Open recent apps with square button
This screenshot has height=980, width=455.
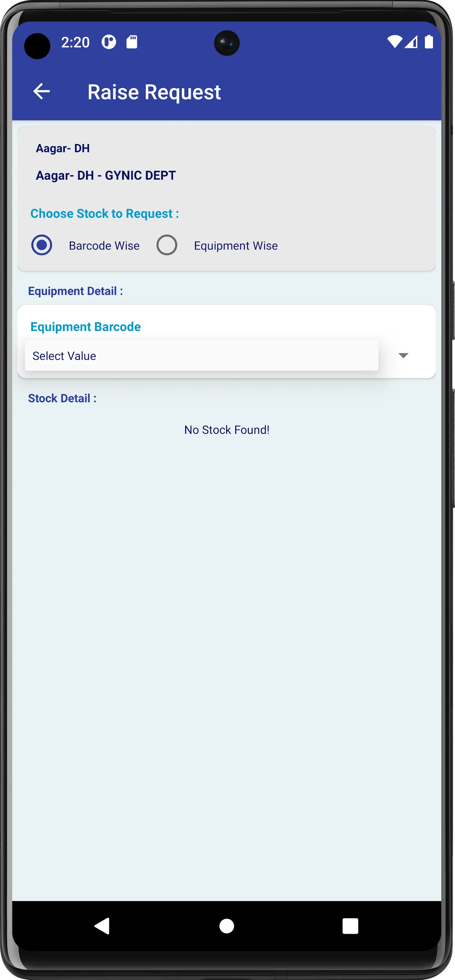[350, 926]
